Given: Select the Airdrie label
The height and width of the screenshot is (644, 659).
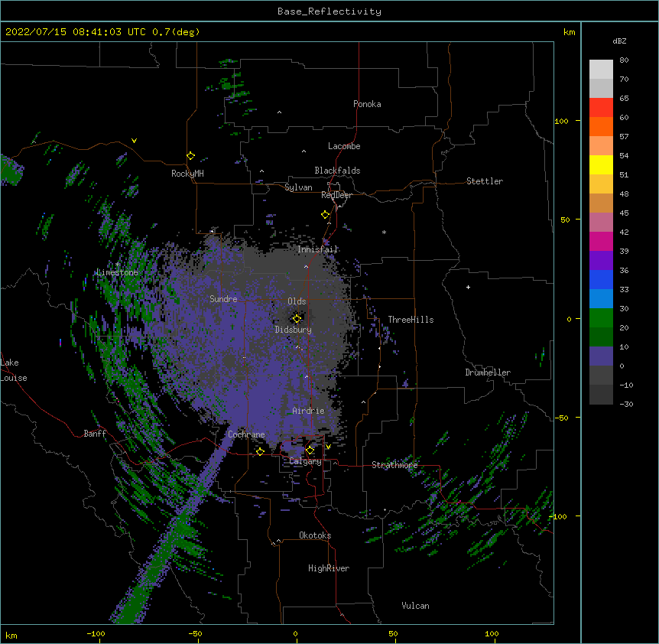Looking at the screenshot, I should click(x=308, y=411).
